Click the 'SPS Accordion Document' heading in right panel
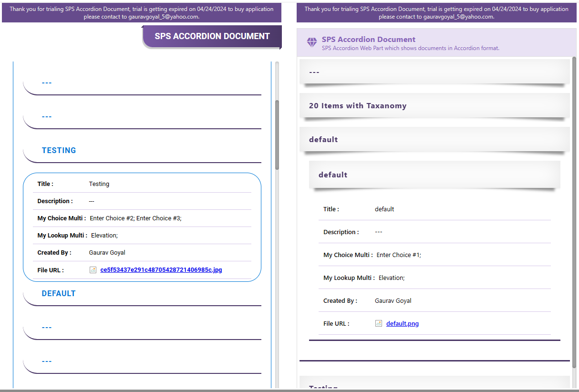Image resolution: width=579 pixels, height=392 pixels. [368, 40]
